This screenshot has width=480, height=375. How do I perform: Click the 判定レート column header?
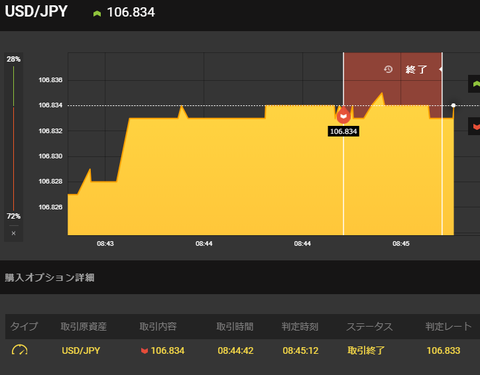448,326
